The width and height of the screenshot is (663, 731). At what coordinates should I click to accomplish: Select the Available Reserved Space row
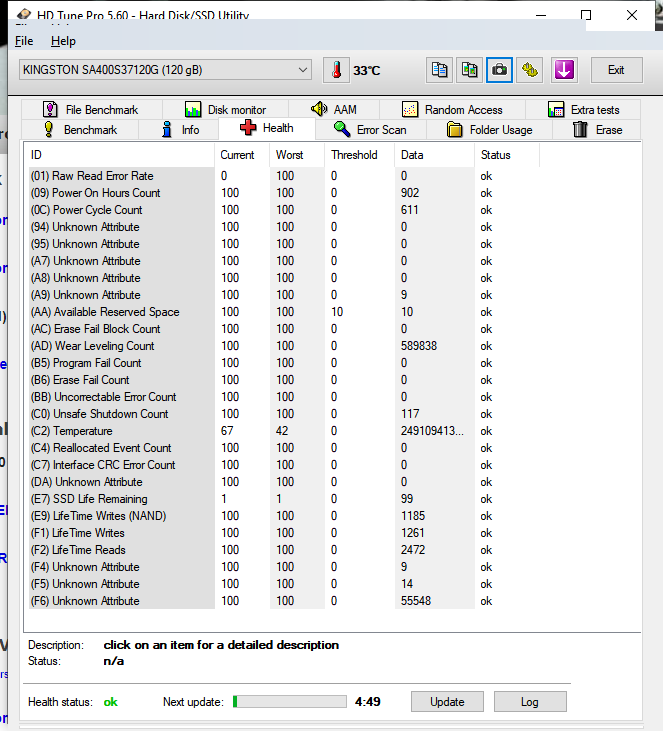point(284,312)
